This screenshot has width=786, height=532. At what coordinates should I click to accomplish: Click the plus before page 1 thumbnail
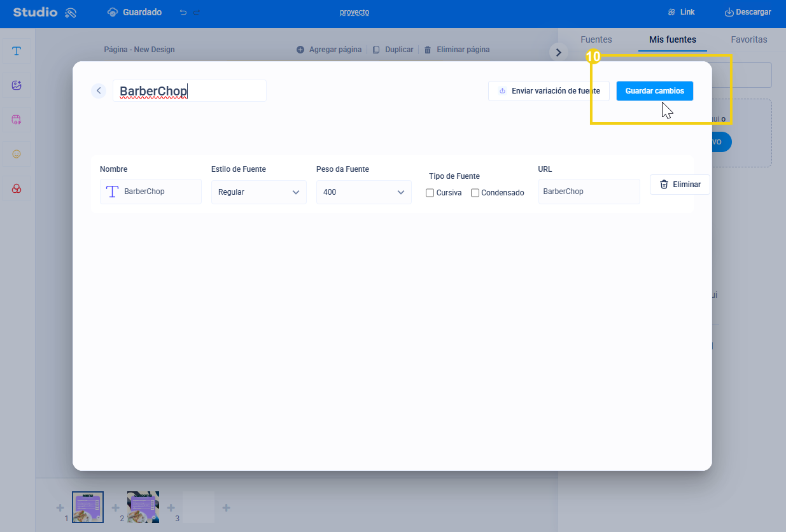(x=60, y=508)
